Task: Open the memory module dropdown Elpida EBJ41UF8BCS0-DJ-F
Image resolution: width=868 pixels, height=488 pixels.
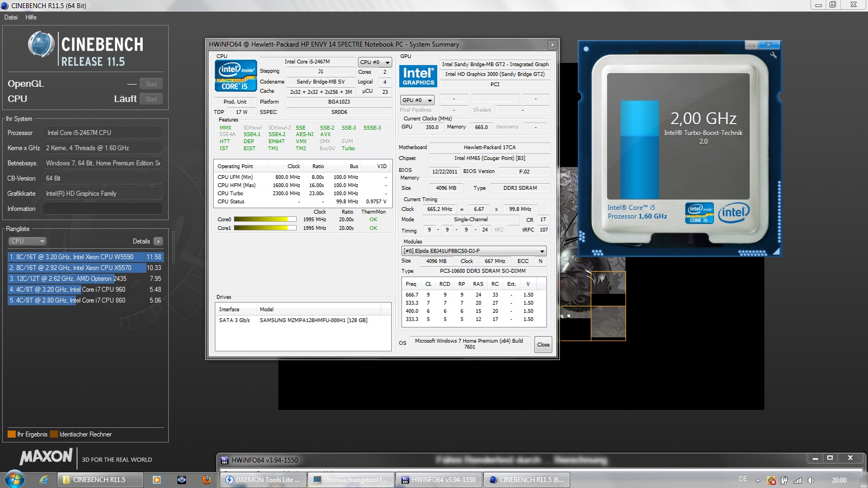Action: coord(474,251)
